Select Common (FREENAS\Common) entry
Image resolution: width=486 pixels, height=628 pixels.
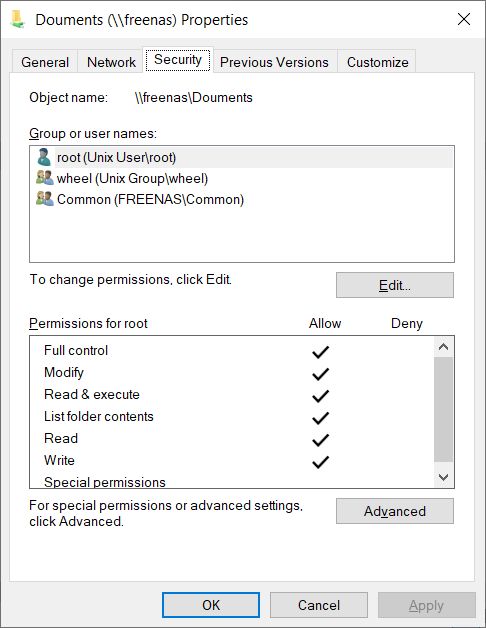[242, 199]
